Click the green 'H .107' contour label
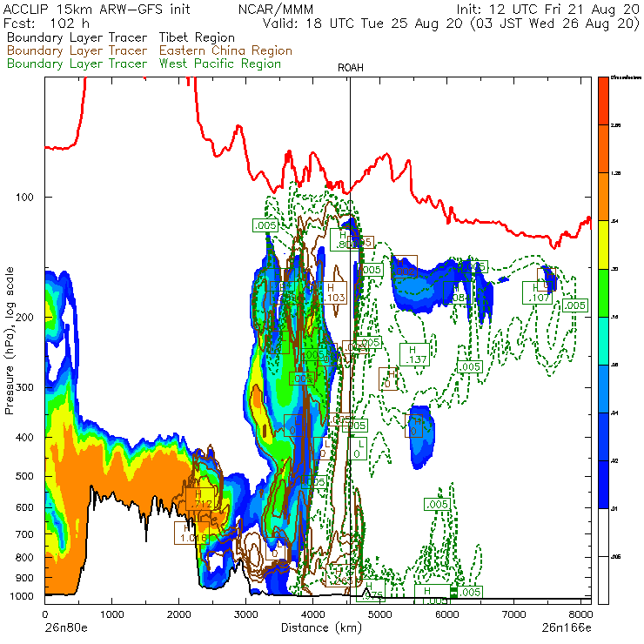 pos(537,292)
